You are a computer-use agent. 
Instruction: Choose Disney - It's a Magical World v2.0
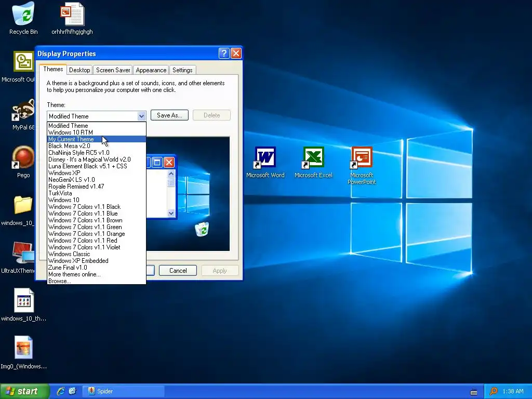pos(96,159)
